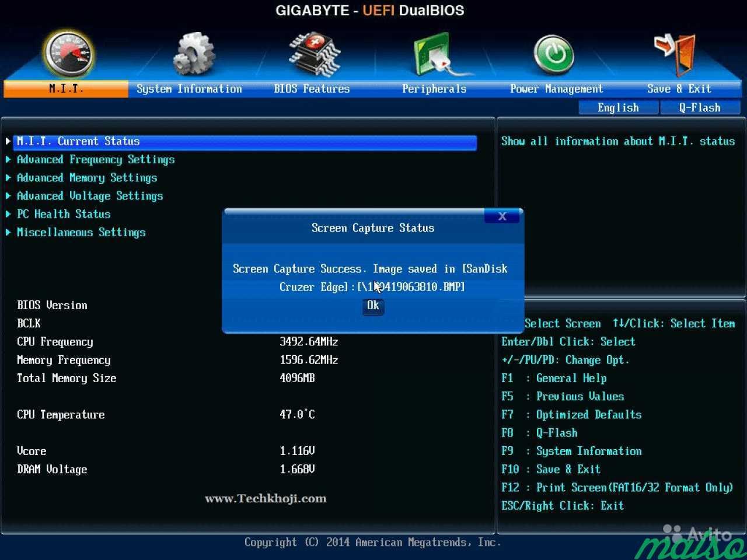
Task: Click the Memory Frequency label
Action: (x=64, y=360)
